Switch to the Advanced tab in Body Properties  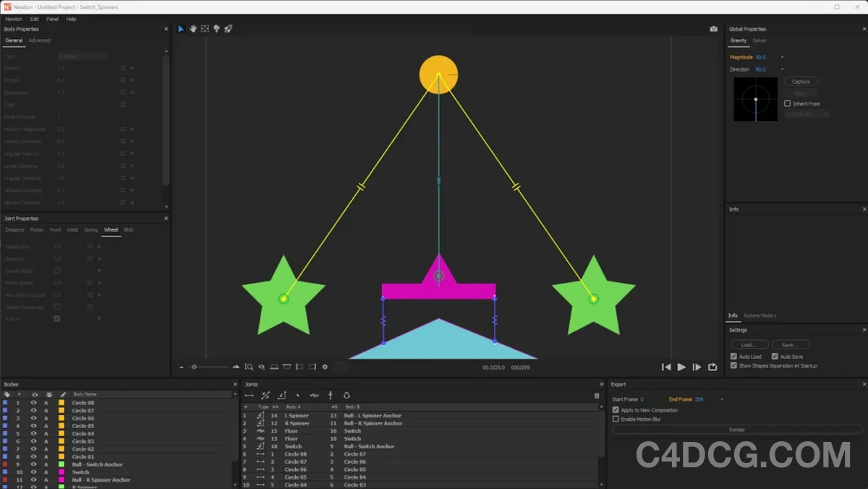[x=40, y=41]
